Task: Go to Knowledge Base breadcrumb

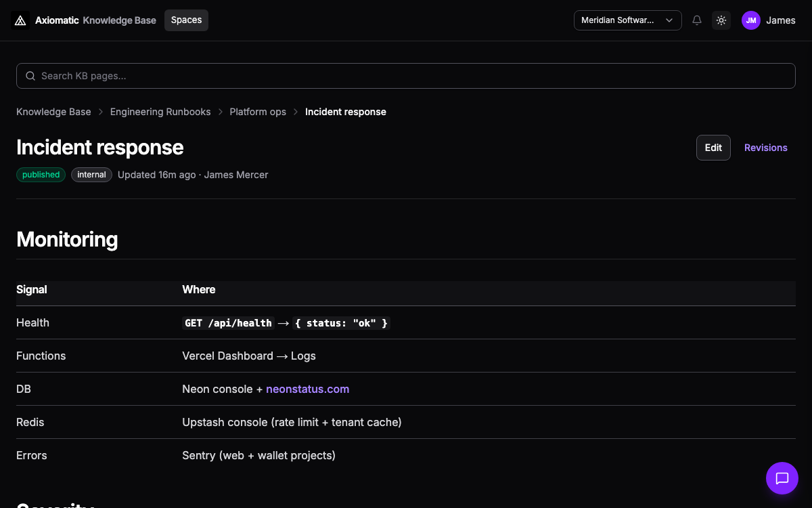Action: [x=53, y=112]
